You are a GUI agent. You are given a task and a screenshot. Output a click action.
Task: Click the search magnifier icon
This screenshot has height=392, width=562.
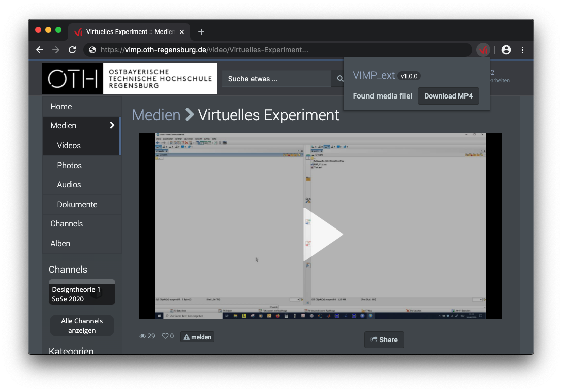coord(340,78)
